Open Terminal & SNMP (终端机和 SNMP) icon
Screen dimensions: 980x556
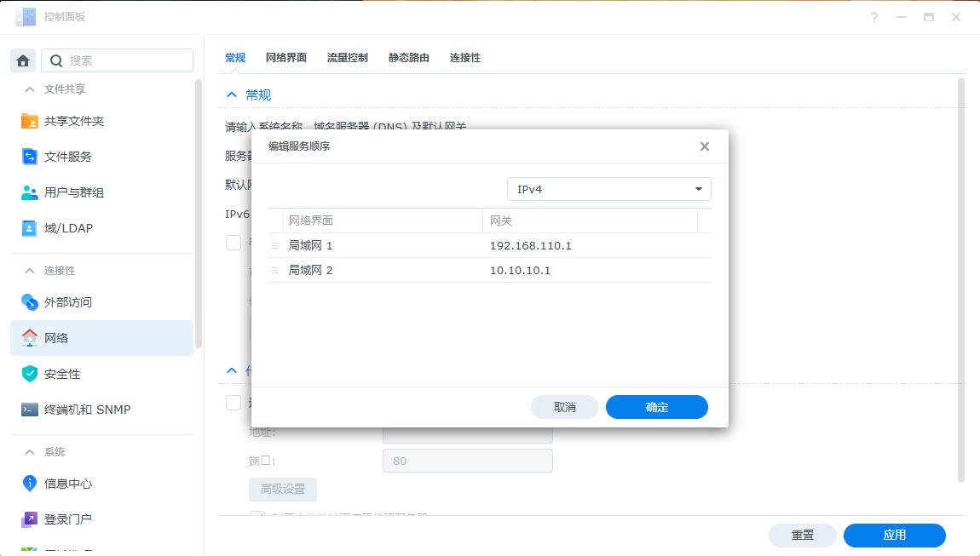30,410
